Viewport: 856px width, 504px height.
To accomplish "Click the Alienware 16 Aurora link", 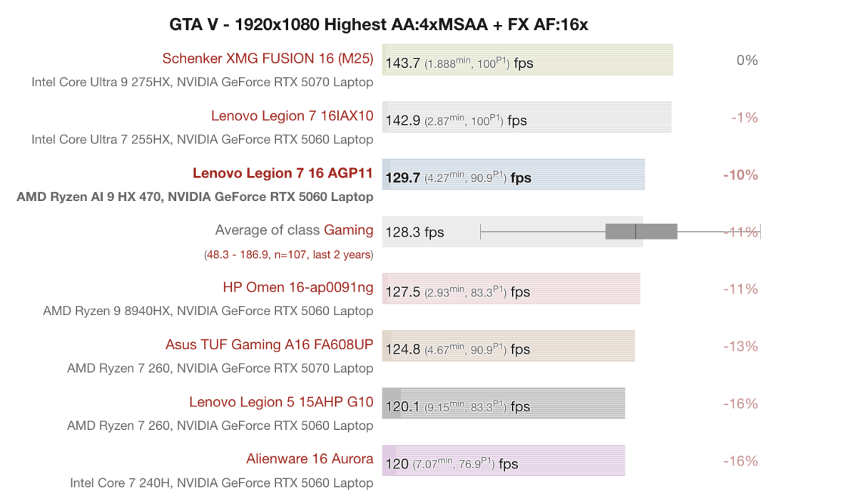I will 310,459.
